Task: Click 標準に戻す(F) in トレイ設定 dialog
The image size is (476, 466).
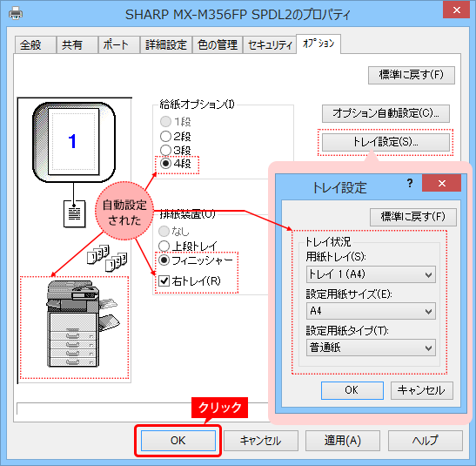Action: tap(412, 217)
